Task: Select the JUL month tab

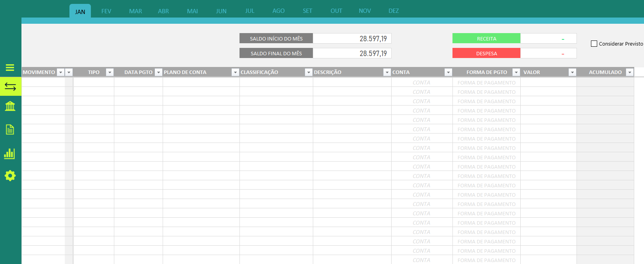Action: tap(250, 11)
